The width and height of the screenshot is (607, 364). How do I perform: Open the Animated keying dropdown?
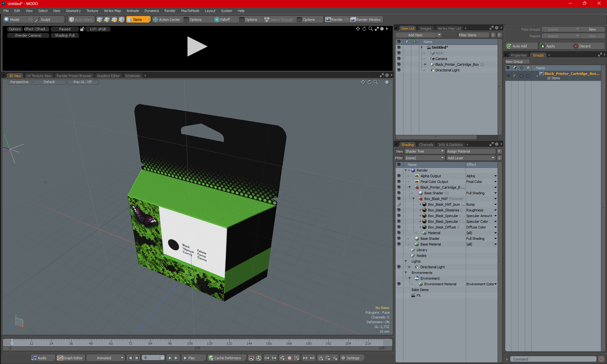pyautogui.click(x=106, y=358)
